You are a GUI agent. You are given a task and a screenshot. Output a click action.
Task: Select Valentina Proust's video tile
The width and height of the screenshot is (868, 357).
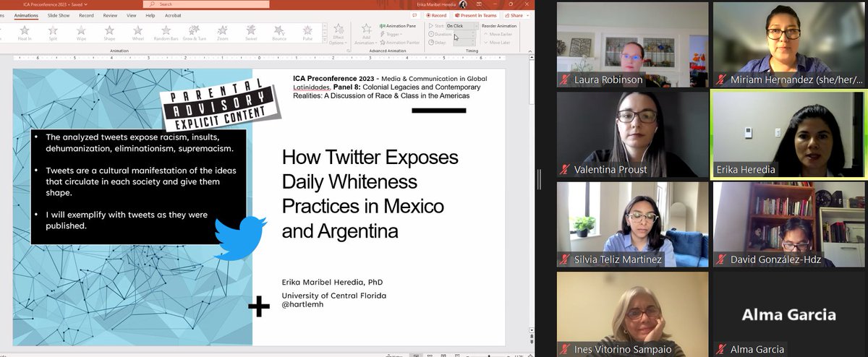[632, 134]
